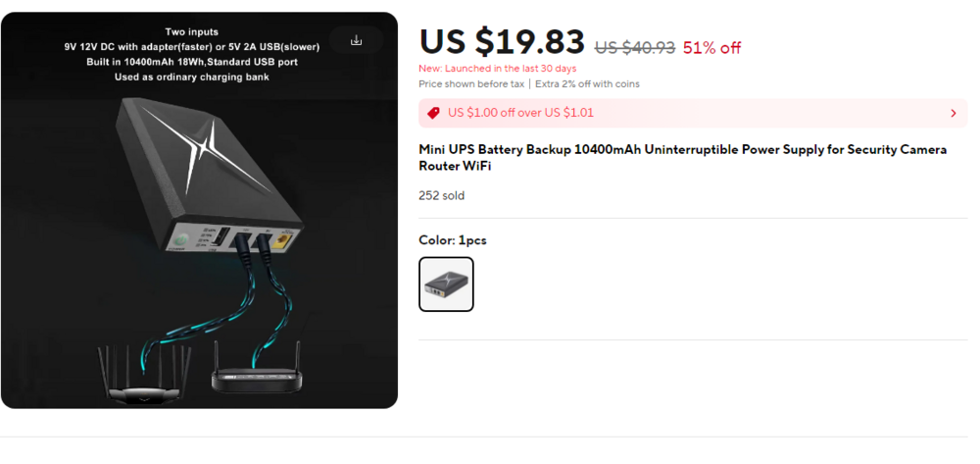Click the download icon on product image
This screenshot has width=980, height=464.
[x=356, y=40]
